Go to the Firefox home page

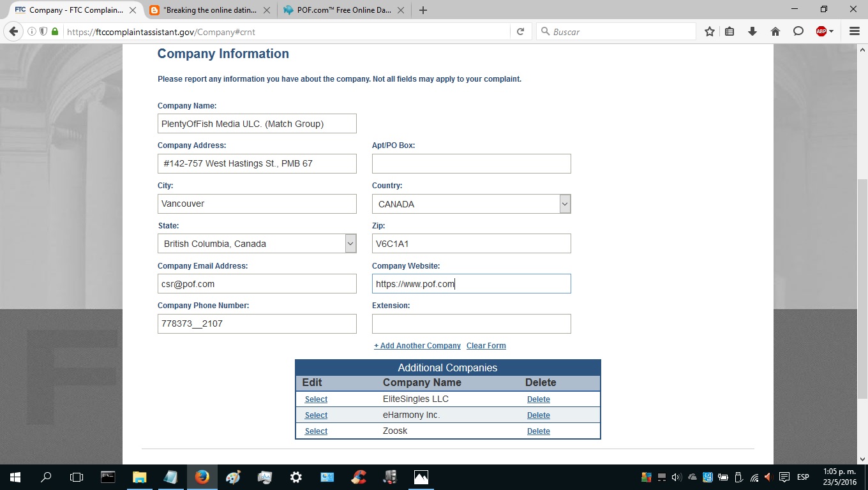pos(775,32)
